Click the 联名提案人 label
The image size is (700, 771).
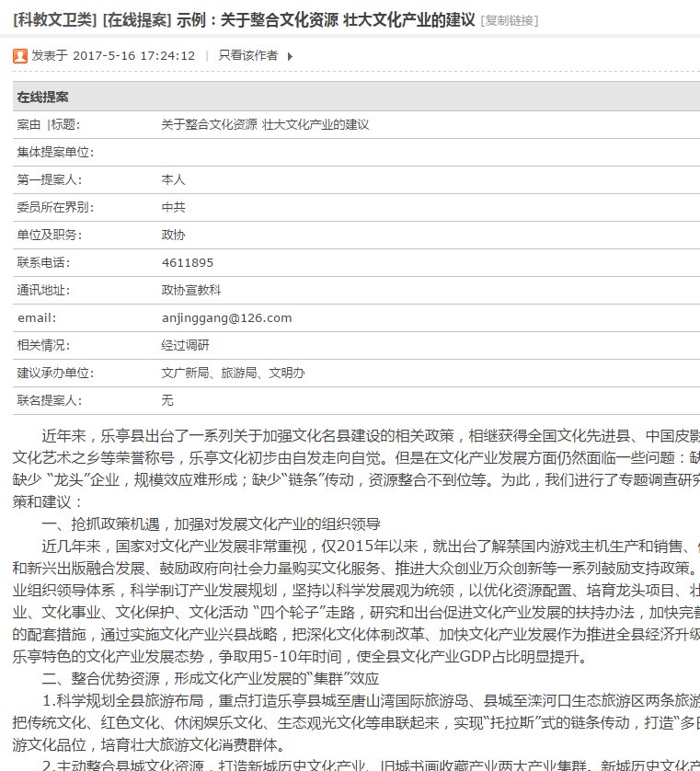click(50, 399)
